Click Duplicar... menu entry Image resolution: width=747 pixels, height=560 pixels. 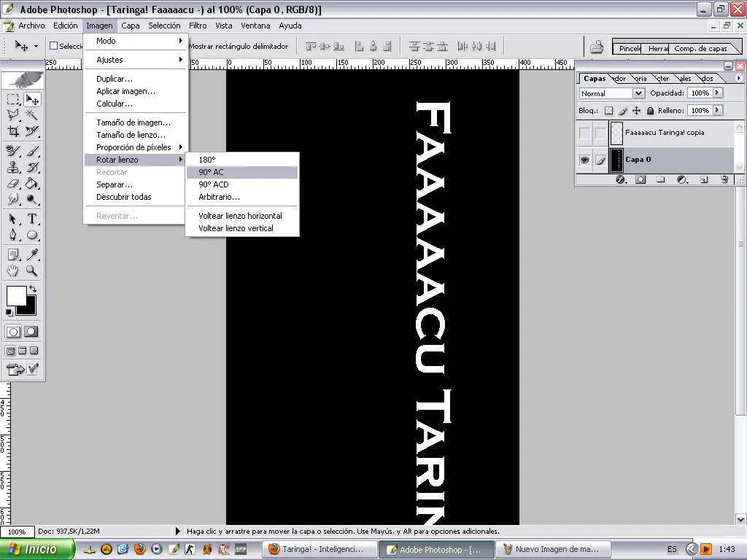pyautogui.click(x=136, y=79)
